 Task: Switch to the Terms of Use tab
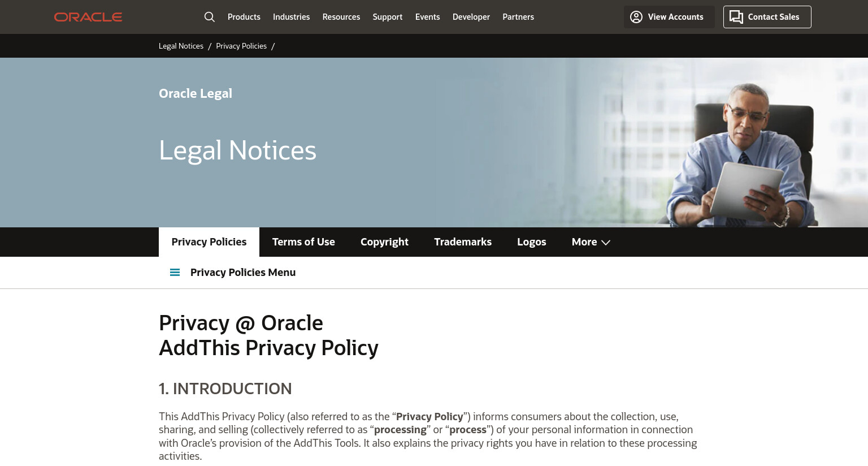[303, 242]
